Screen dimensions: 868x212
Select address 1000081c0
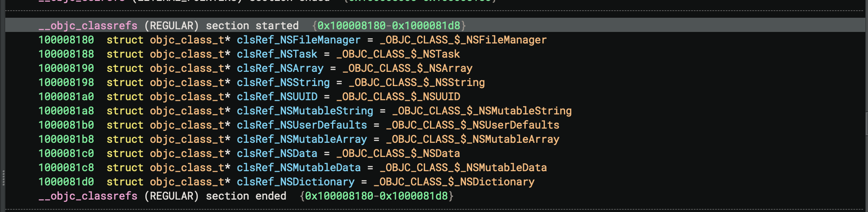(66, 153)
